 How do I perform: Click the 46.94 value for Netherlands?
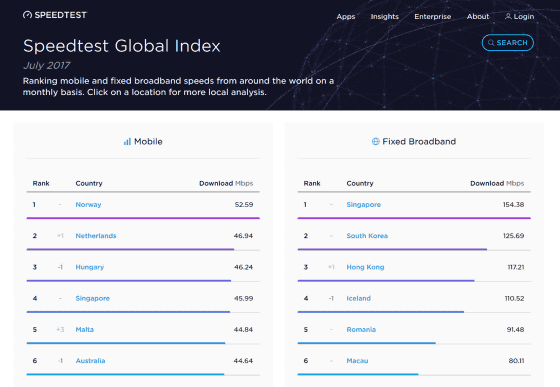pos(243,236)
